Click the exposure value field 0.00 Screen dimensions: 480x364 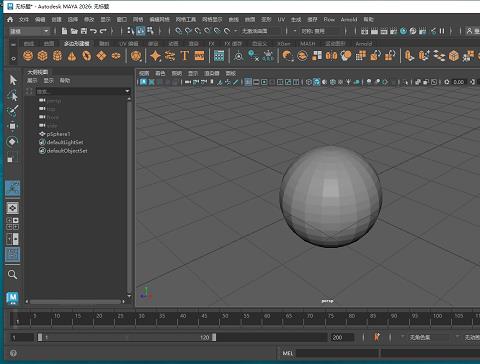pos(459,82)
